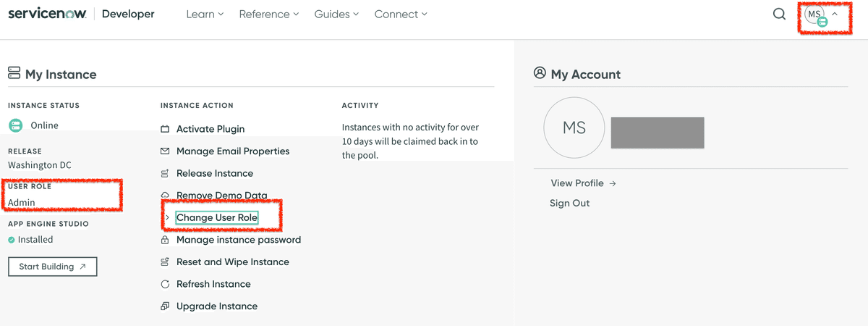Viewport: 868px width, 326px height.
Task: Click Sign Out
Action: [570, 204]
